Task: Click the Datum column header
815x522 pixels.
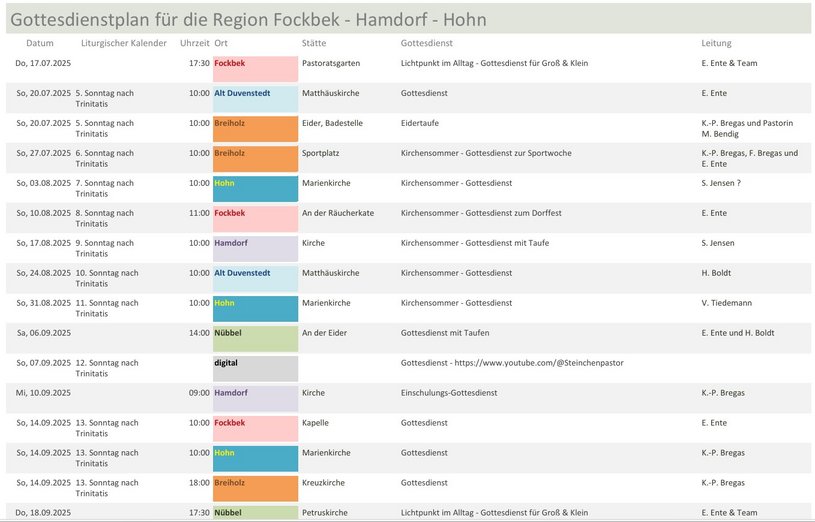Action: 40,43
